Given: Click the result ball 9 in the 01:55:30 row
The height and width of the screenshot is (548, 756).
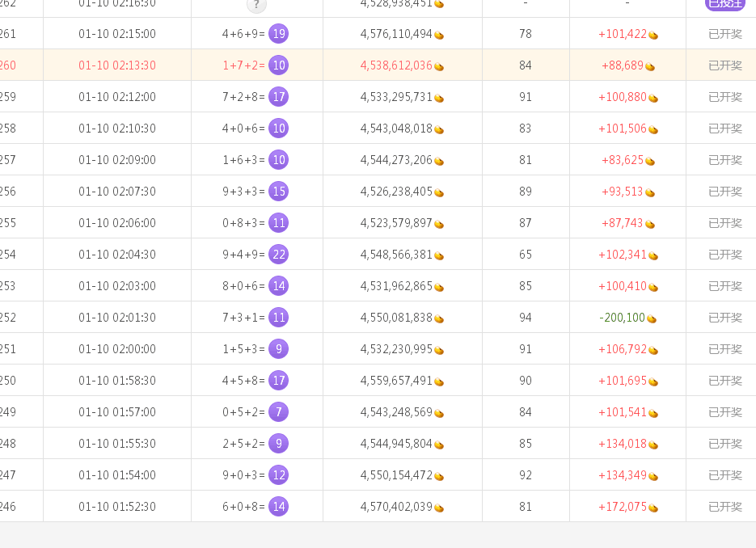Looking at the screenshot, I should click(x=279, y=444).
